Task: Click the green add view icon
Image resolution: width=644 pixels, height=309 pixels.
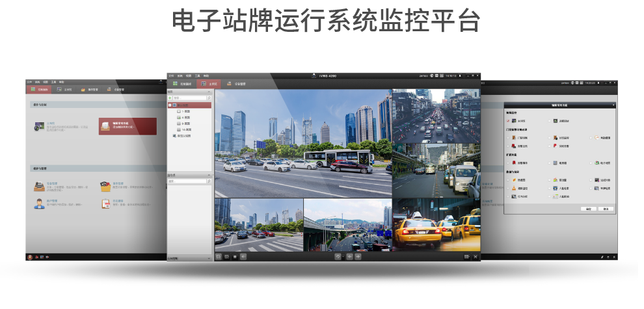Action: pyautogui.click(x=170, y=98)
